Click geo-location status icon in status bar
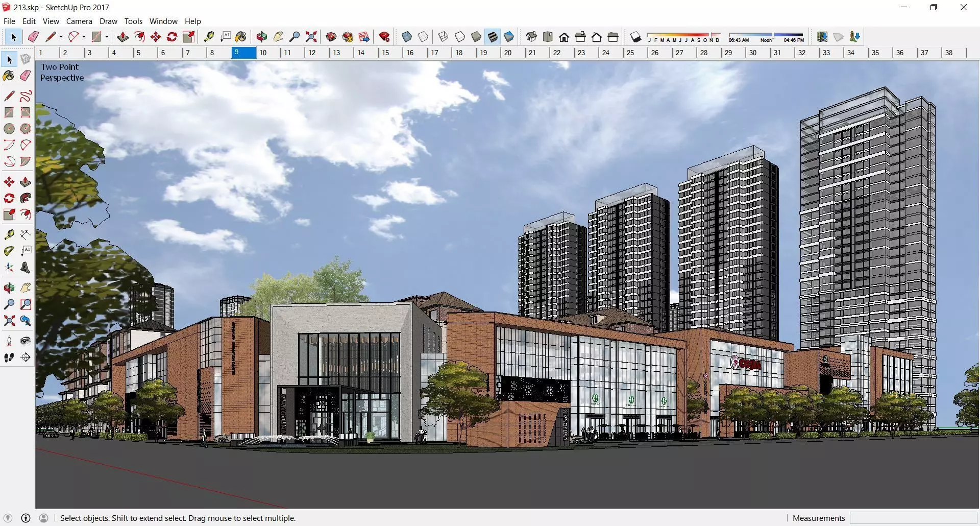980x526 pixels. 8,518
